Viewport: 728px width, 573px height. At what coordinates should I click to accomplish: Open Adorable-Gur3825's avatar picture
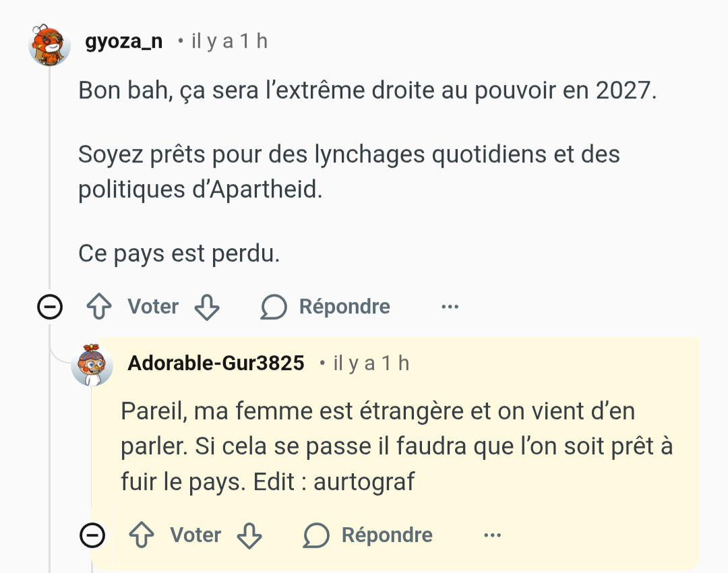pos(92,366)
